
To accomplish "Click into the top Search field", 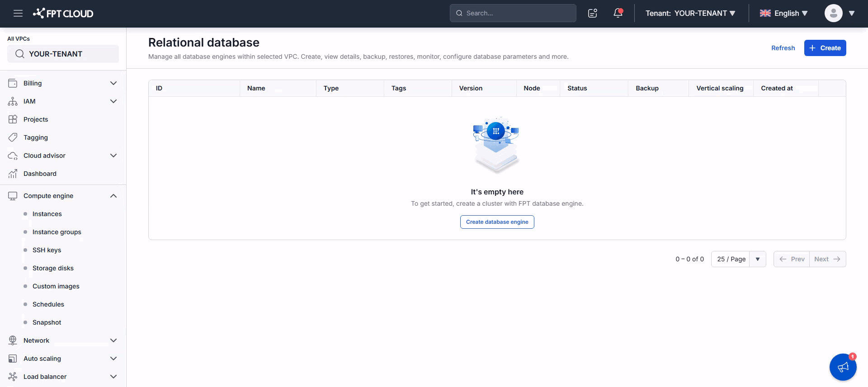I will 513,13.
